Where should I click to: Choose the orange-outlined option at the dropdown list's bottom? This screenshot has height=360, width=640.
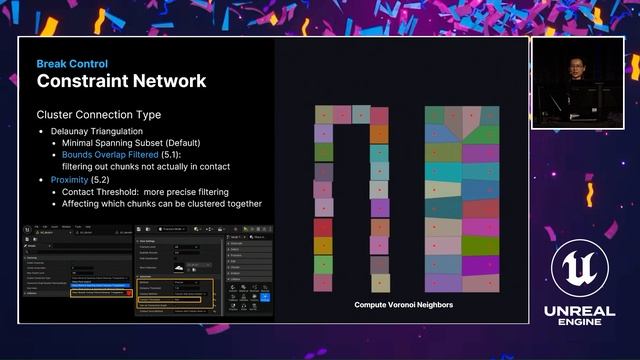(102, 293)
